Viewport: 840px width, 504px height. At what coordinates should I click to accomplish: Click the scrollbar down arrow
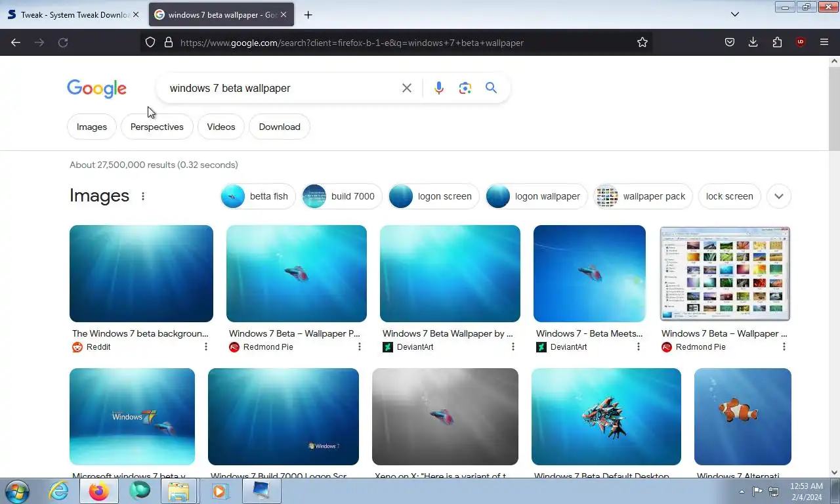[834, 472]
